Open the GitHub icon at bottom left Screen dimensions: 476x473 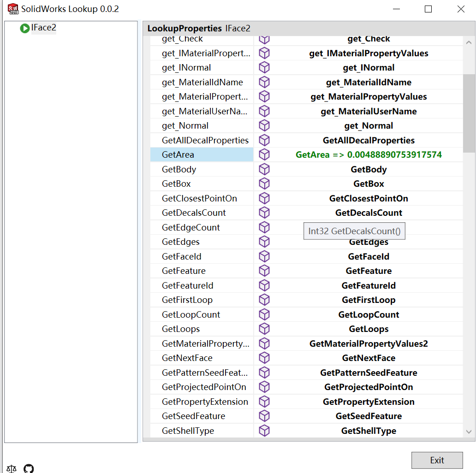point(29,468)
